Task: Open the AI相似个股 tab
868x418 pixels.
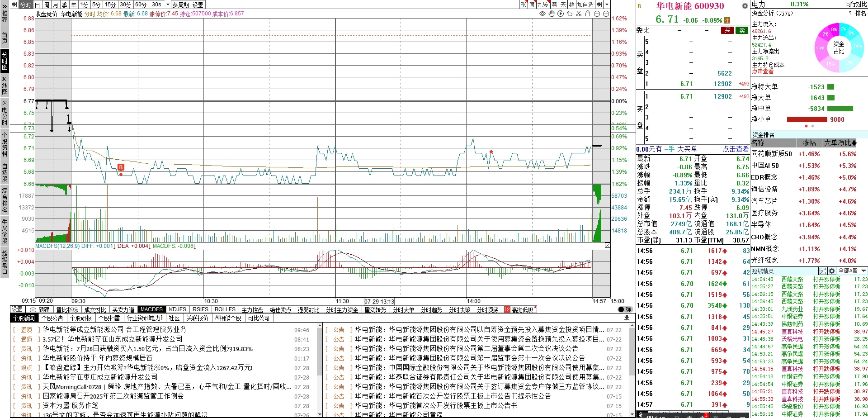Action: tap(228, 318)
